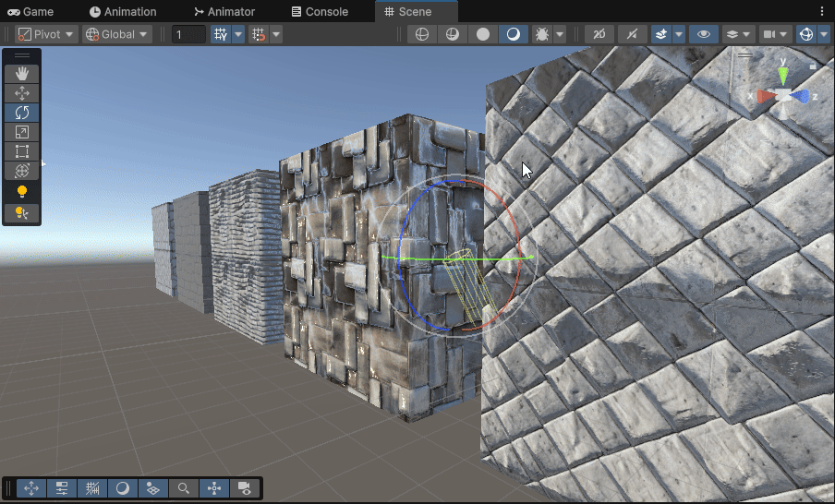Open the Pivot handle position dropdown
This screenshot has height=504, width=835.
(47, 34)
